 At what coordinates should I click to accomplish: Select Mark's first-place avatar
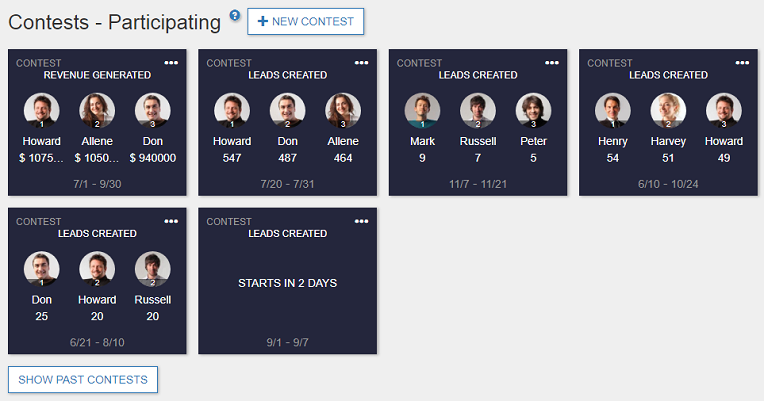click(422, 110)
